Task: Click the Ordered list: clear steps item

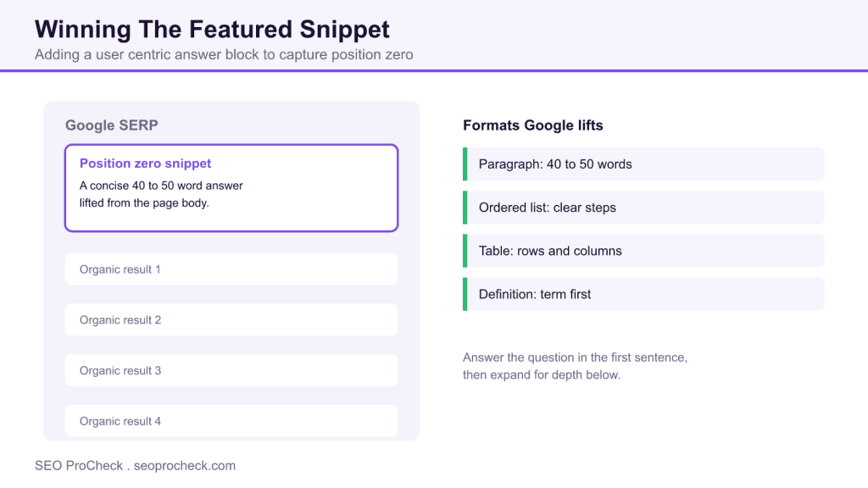Action: (x=643, y=208)
